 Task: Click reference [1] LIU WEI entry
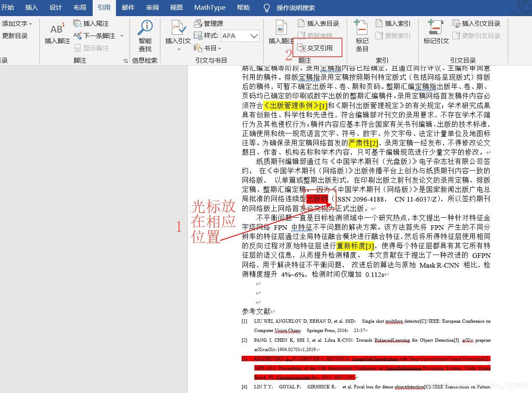pyautogui.click(x=366, y=326)
